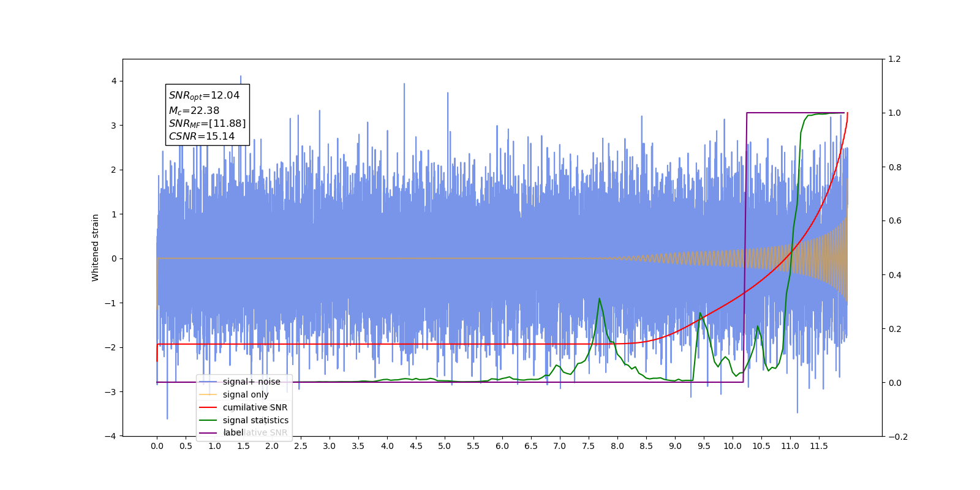Click the SNRMF=[11.88] annotation text
Image resolution: width=980 pixels, height=490 pixels.
(x=207, y=124)
